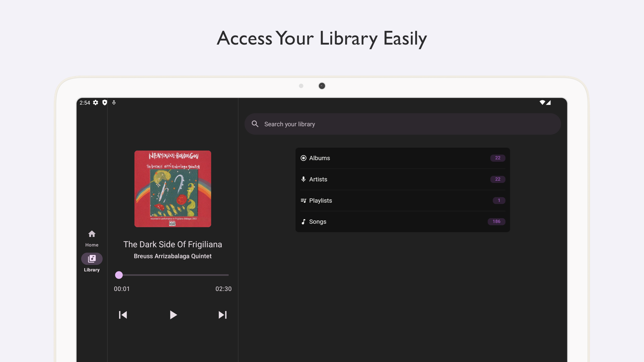The image size is (644, 362).
Task: Focus the Search your library field
Action: (402, 124)
